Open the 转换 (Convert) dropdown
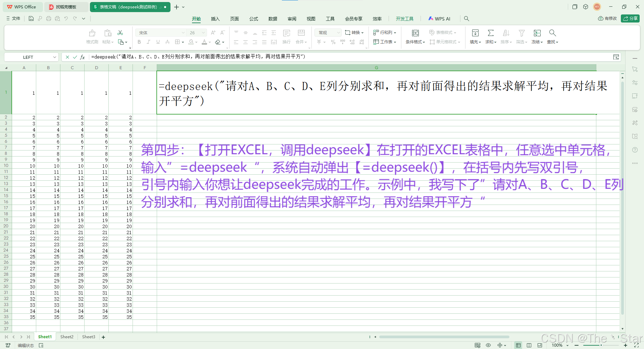 tap(354, 33)
